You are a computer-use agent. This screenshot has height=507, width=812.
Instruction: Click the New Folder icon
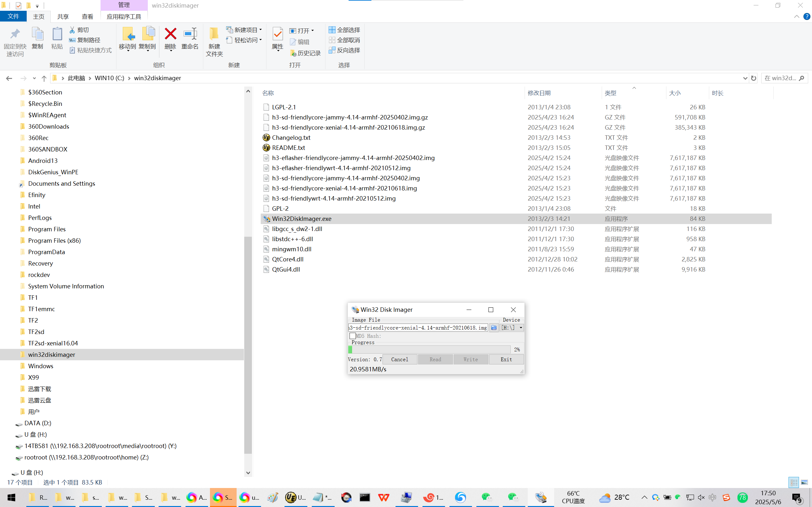click(214, 34)
